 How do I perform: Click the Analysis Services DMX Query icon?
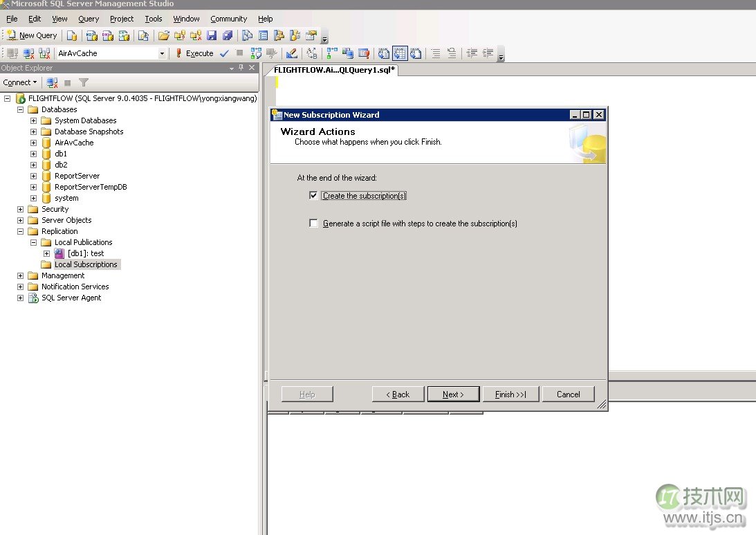(108, 35)
